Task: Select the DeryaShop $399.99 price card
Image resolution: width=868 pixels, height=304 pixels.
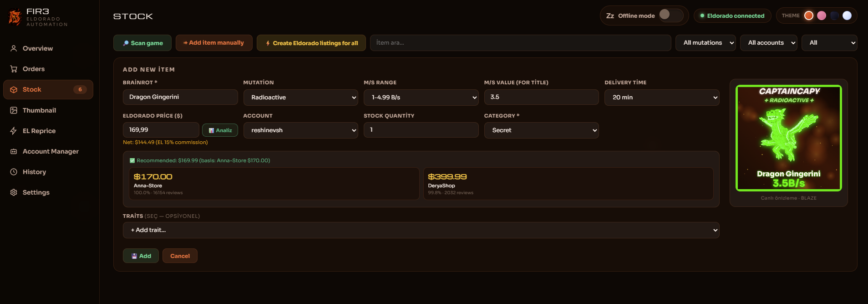Action: point(569,184)
